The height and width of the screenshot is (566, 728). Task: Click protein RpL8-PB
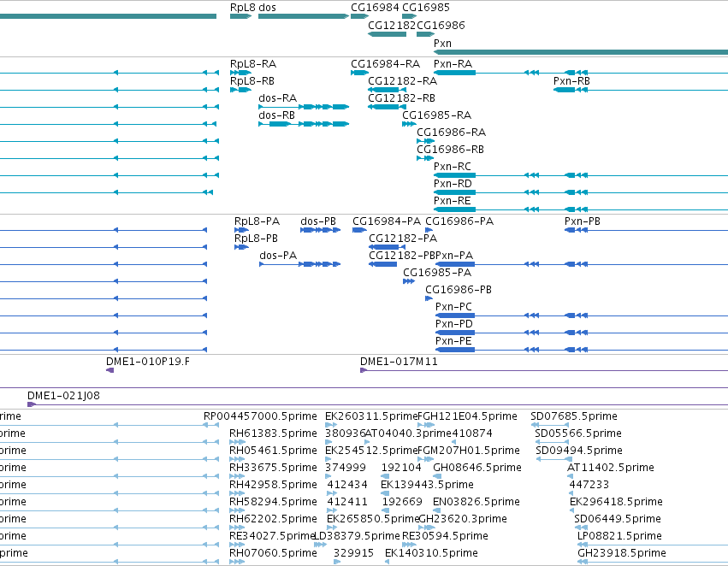pos(241,247)
